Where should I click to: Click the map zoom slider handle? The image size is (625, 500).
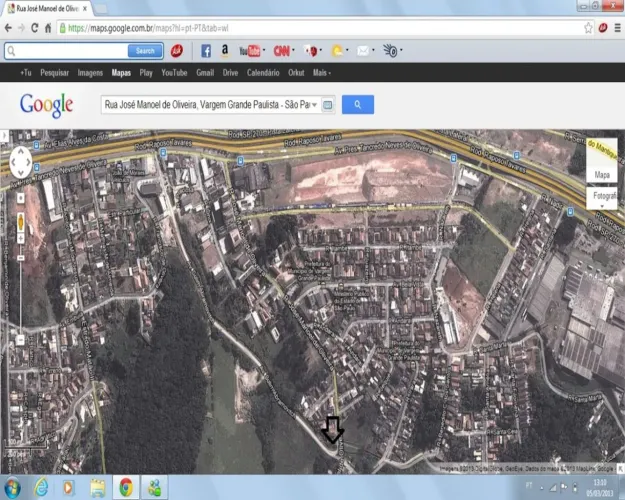click(x=21, y=258)
